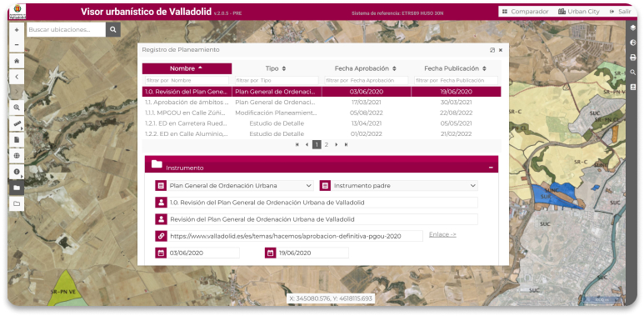Image resolution: width=644 pixels, height=316 pixels.
Task: Click the Enlace link
Action: pos(442,234)
